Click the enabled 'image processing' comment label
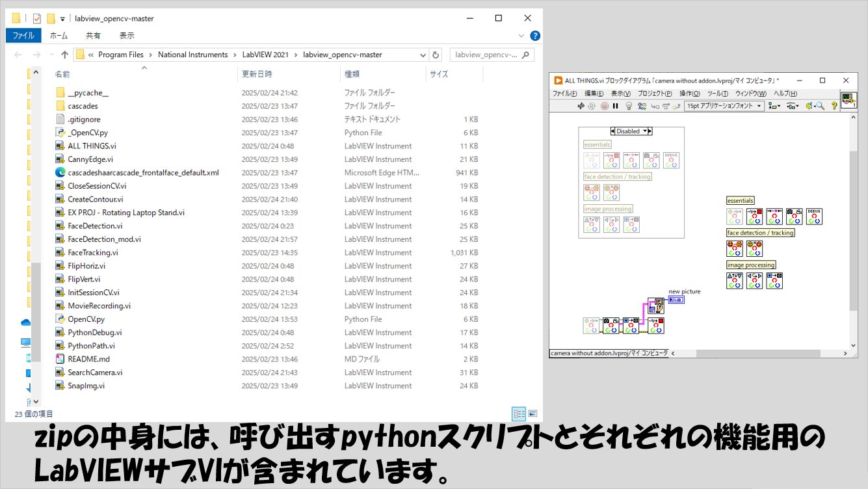 [751, 265]
